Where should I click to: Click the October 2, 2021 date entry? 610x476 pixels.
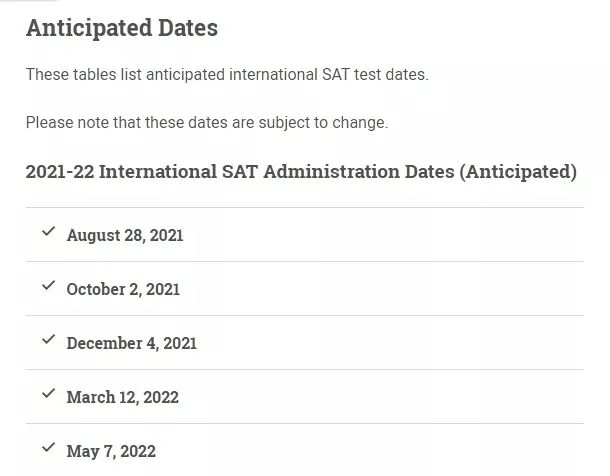click(x=123, y=290)
